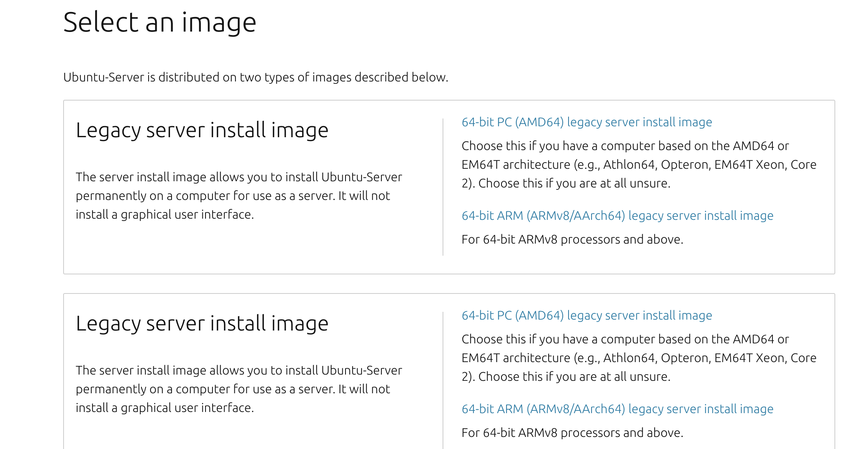Image resolution: width=868 pixels, height=449 pixels.
Task: Click the second "Legacy server install image" heading
Action: (x=202, y=323)
